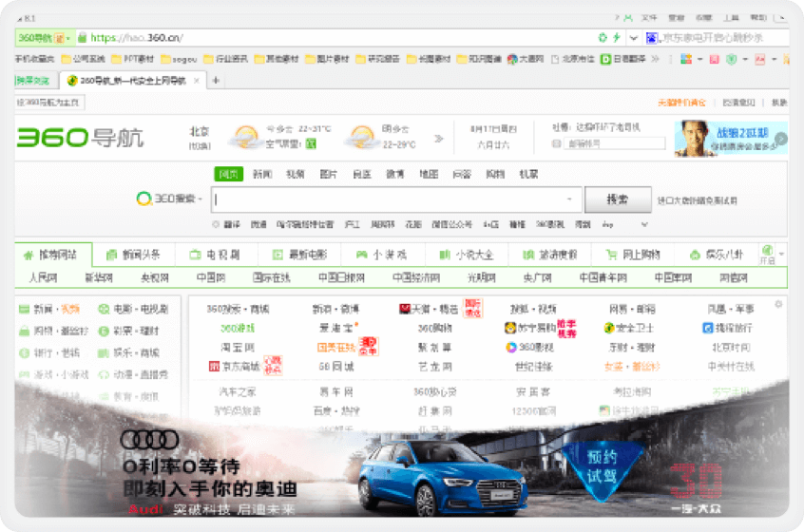The height and width of the screenshot is (532, 804).
Task: Open the sogou bookmark folder
Action: coord(179,60)
